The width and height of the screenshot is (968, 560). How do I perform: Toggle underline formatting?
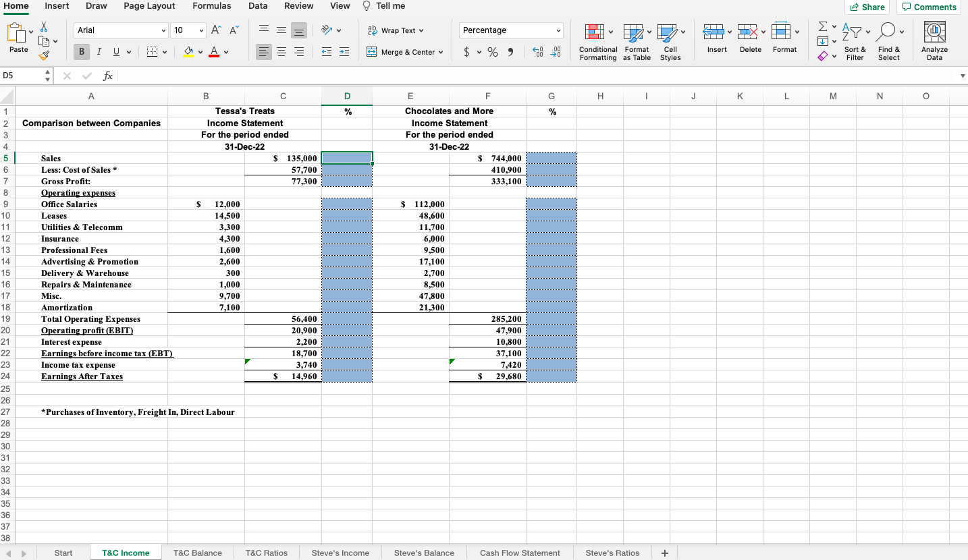(116, 52)
